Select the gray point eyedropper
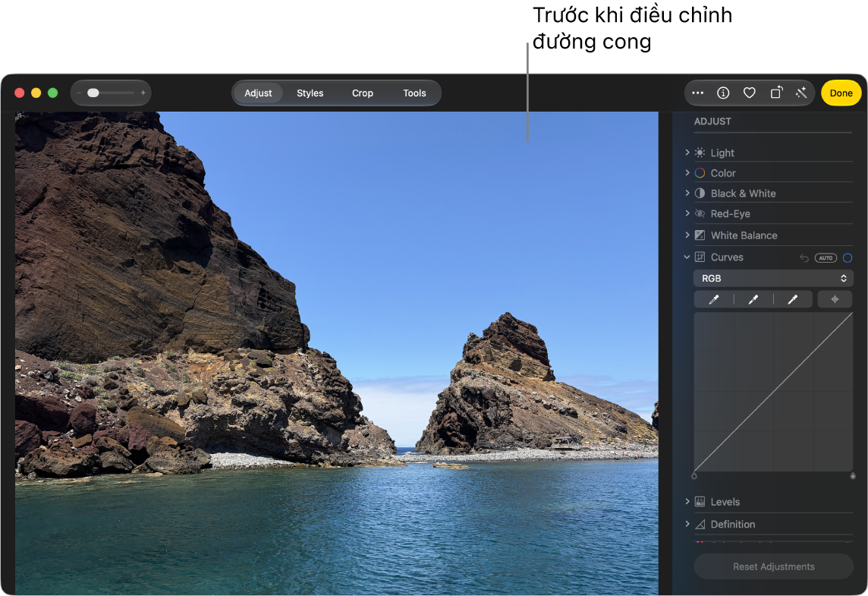The height and width of the screenshot is (596, 868). 753,299
